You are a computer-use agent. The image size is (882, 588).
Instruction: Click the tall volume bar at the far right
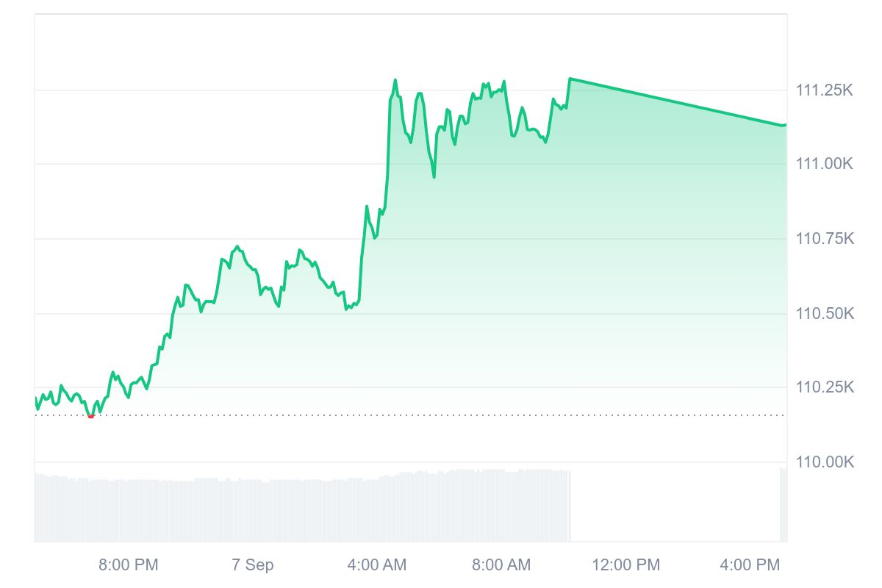(x=783, y=506)
